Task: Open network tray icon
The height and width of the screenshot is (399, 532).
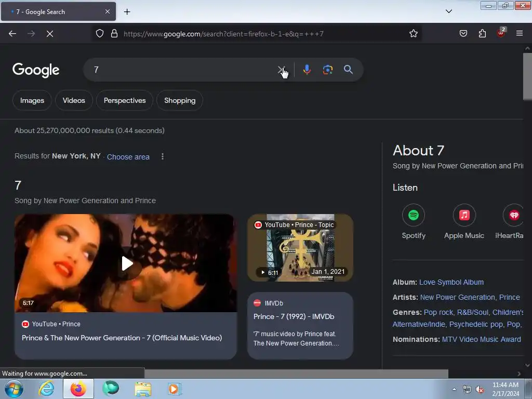Action: click(x=467, y=390)
